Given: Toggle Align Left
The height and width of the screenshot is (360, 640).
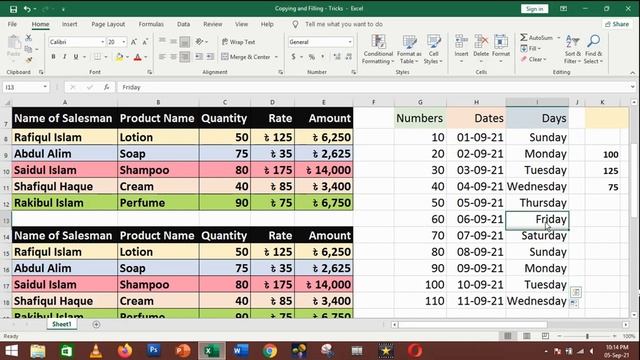Looking at the screenshot, I should [162, 57].
